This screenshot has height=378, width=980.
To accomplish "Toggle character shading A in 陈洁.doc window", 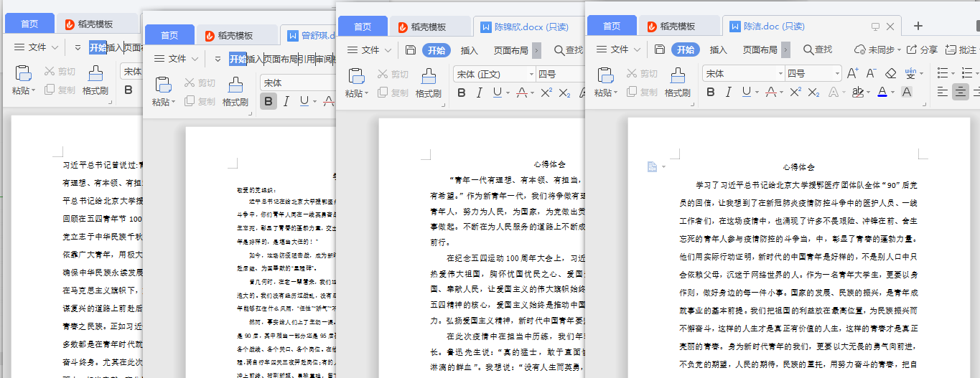I will pos(906,92).
